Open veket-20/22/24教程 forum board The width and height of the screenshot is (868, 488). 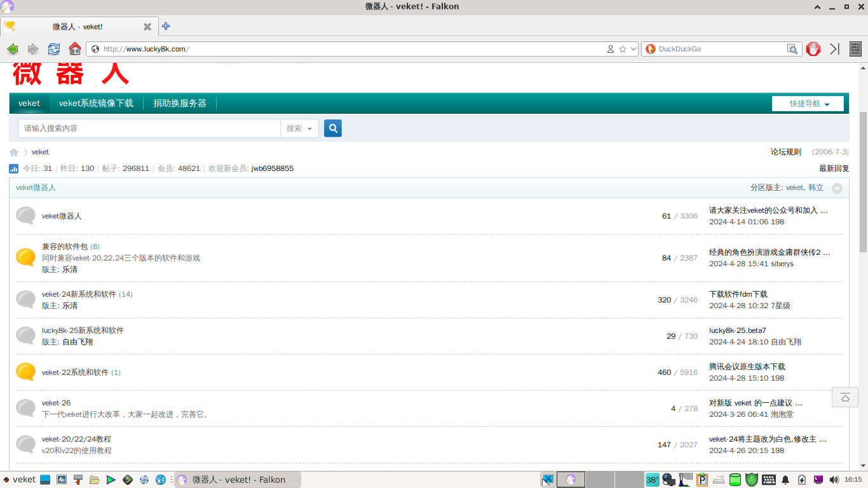point(76,439)
